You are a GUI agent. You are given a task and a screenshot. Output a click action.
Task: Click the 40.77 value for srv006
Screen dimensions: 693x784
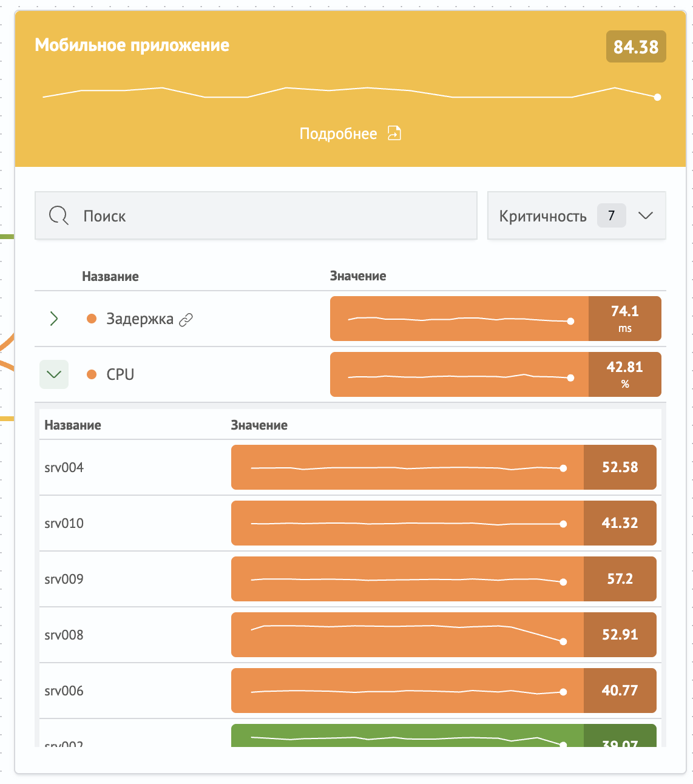[x=620, y=691]
